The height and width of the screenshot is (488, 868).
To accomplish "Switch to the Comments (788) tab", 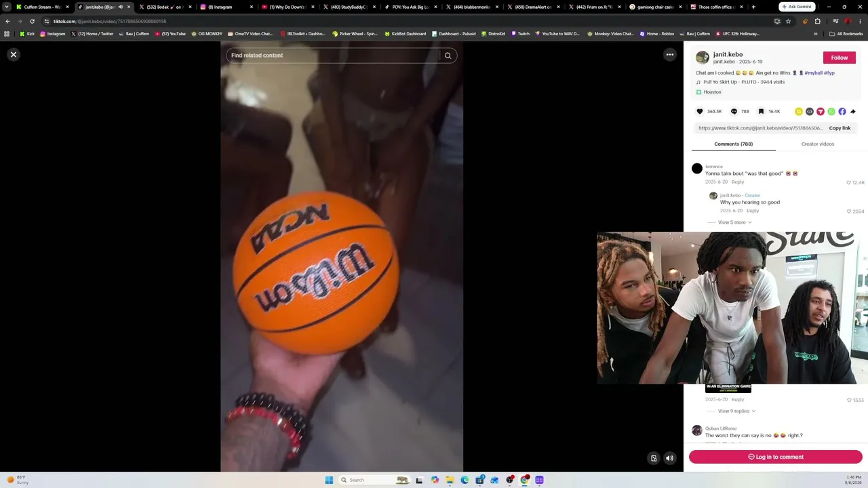I will click(733, 144).
